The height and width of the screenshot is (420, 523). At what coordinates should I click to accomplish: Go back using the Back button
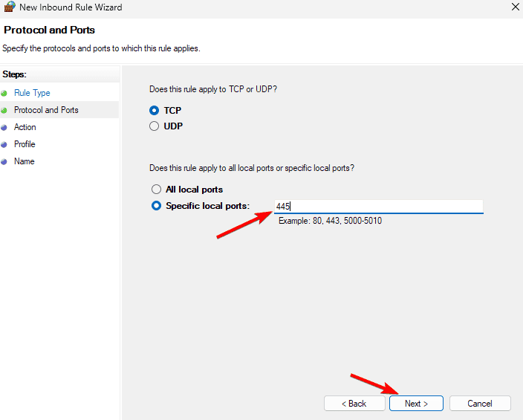click(x=354, y=404)
